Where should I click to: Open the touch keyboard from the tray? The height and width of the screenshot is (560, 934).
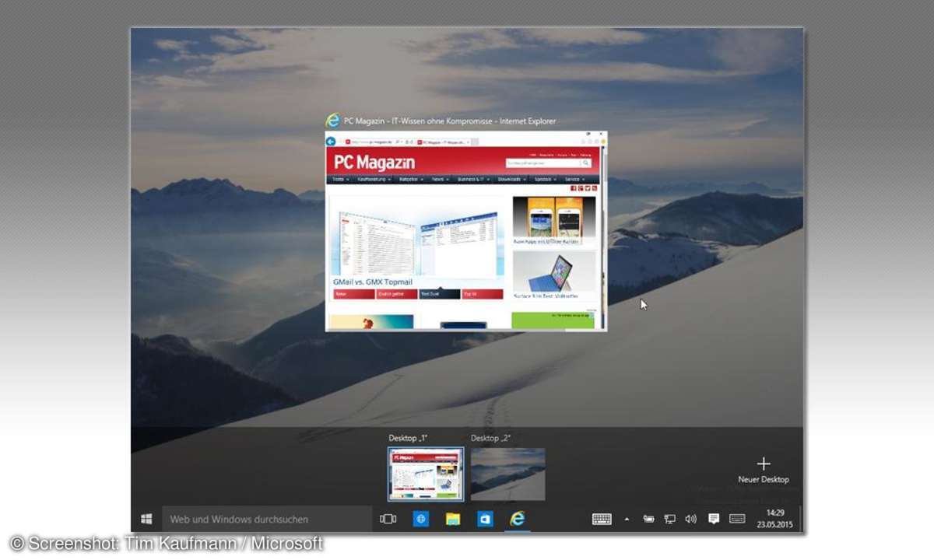tap(601, 519)
